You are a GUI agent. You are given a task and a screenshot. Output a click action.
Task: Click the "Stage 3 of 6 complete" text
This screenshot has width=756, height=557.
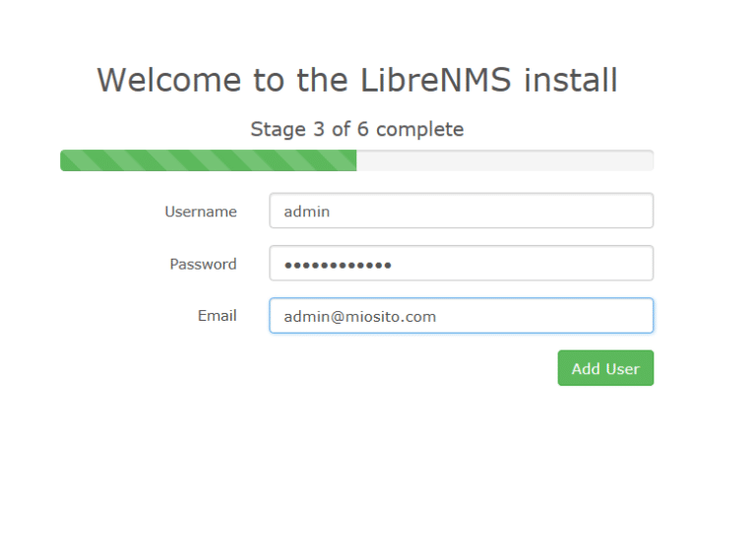click(356, 129)
